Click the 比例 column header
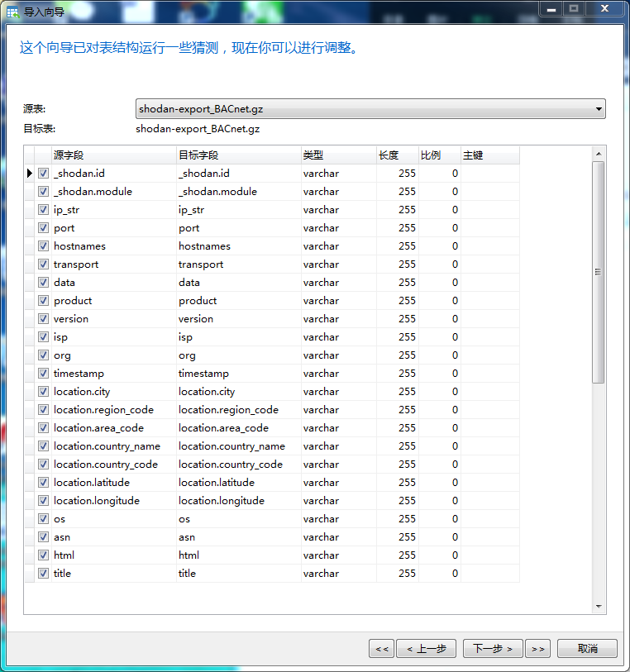This screenshot has width=630, height=672. [x=439, y=155]
